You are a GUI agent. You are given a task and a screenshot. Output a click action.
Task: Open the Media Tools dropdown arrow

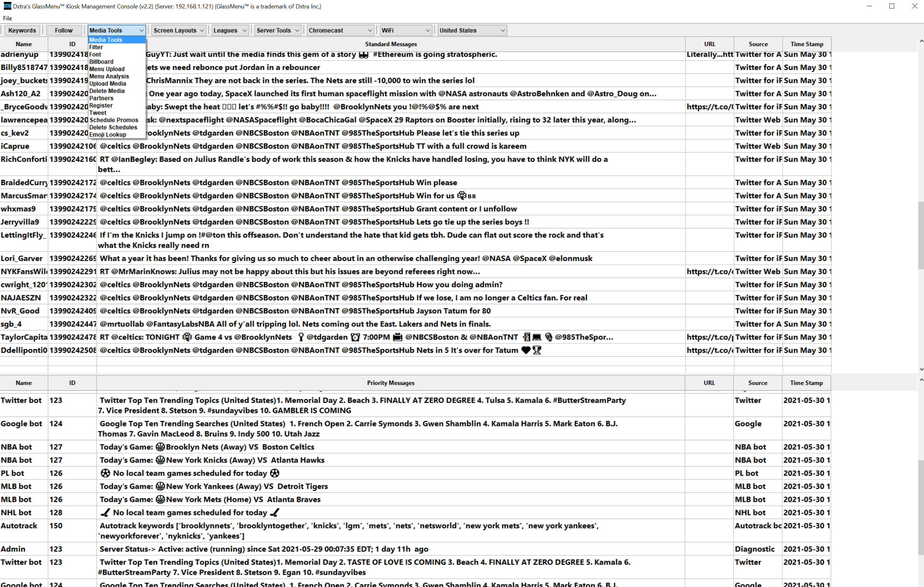pyautogui.click(x=141, y=30)
